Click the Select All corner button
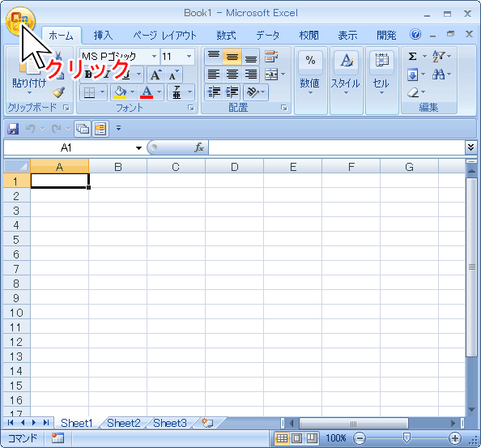 17,166
